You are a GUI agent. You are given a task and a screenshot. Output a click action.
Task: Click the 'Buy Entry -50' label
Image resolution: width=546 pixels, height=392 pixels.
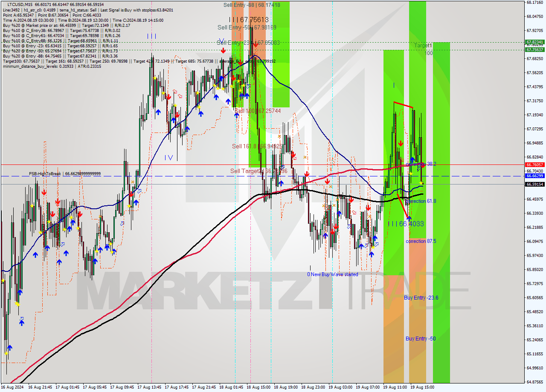421,339
